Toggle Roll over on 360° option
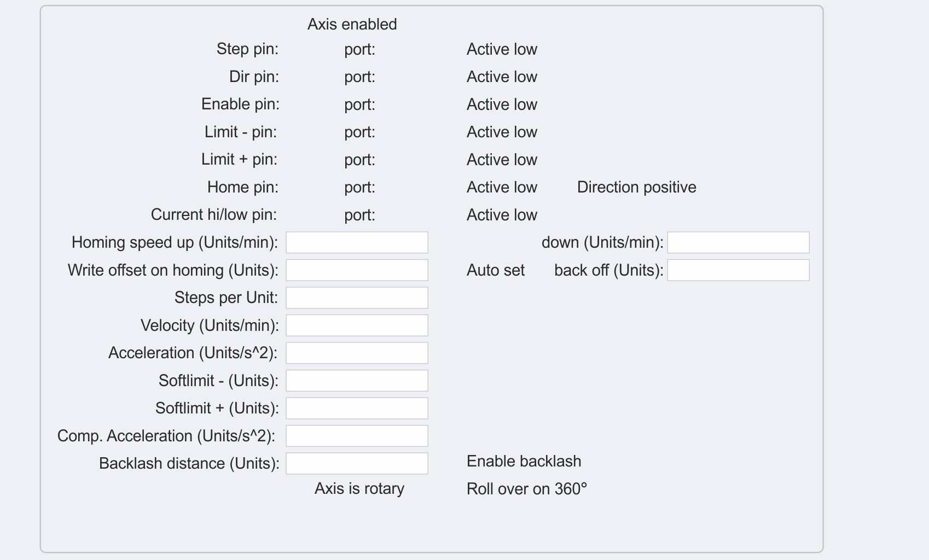929x560 pixels. pyautogui.click(x=526, y=489)
